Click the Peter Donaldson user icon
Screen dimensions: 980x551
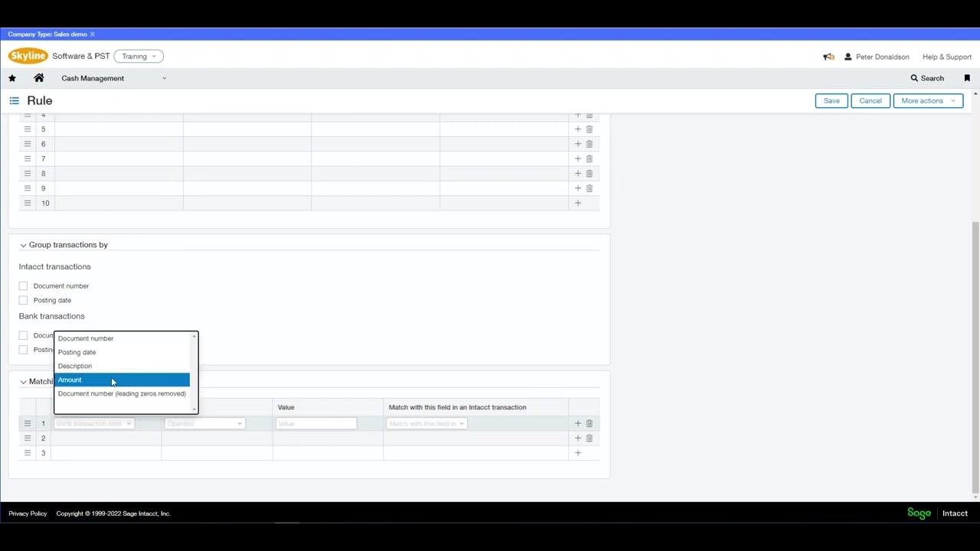pos(848,57)
